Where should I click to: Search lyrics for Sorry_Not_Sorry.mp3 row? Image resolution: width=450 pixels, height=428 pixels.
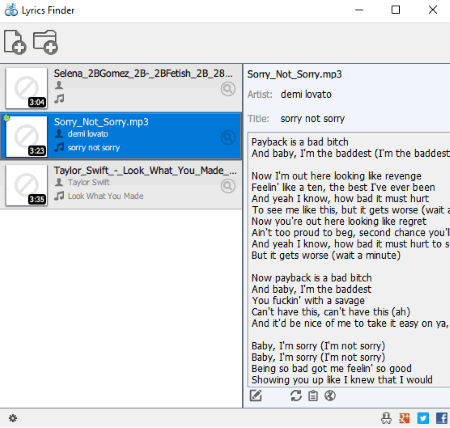228,137
